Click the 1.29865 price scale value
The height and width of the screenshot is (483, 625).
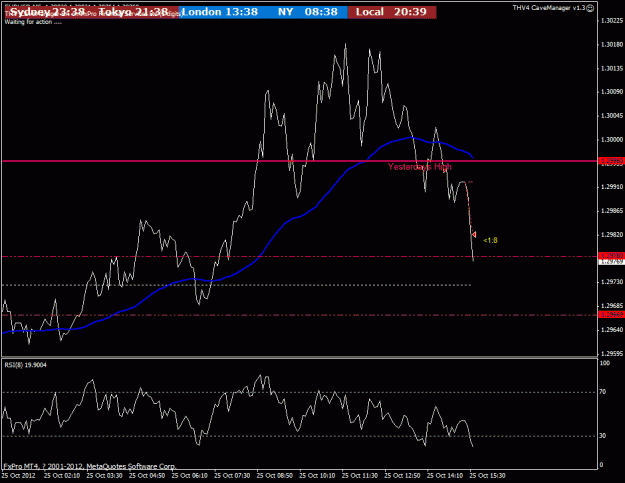pyautogui.click(x=612, y=211)
